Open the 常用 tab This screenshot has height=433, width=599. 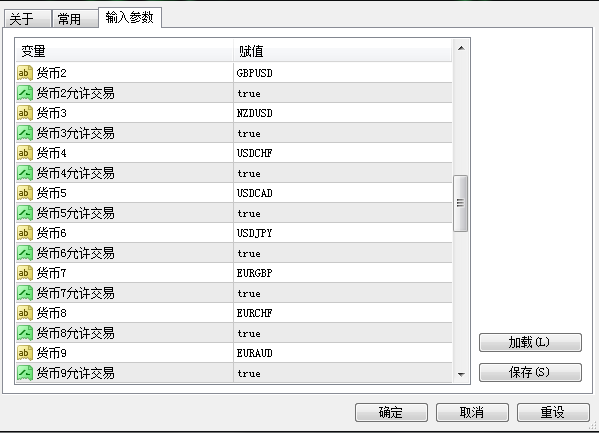click(x=74, y=19)
